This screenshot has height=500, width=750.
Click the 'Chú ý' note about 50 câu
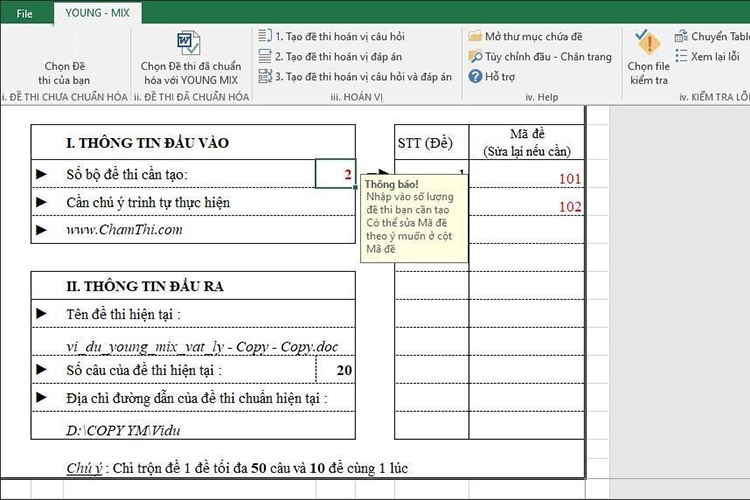(237, 467)
